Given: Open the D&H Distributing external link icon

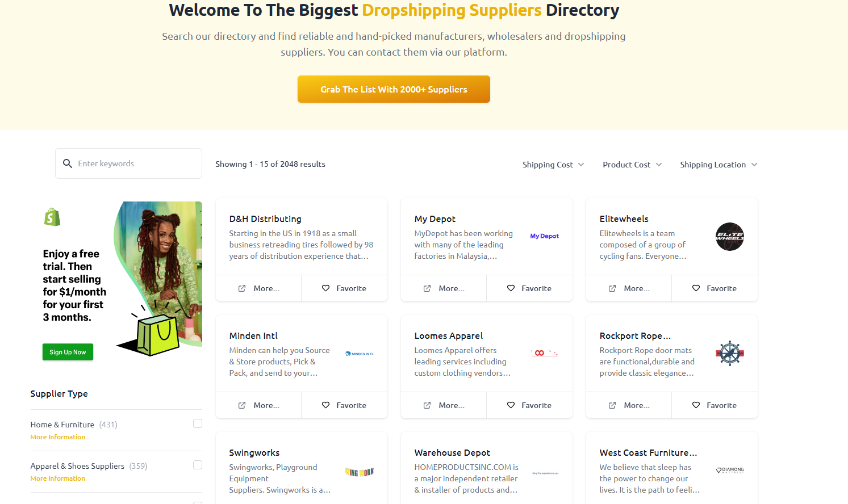Looking at the screenshot, I should point(242,288).
